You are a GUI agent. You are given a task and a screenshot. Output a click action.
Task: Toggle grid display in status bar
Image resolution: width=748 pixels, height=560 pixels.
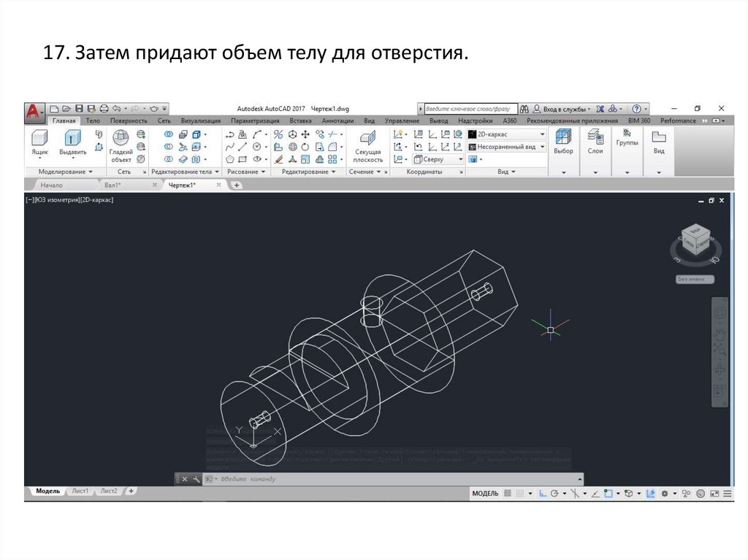(508, 494)
